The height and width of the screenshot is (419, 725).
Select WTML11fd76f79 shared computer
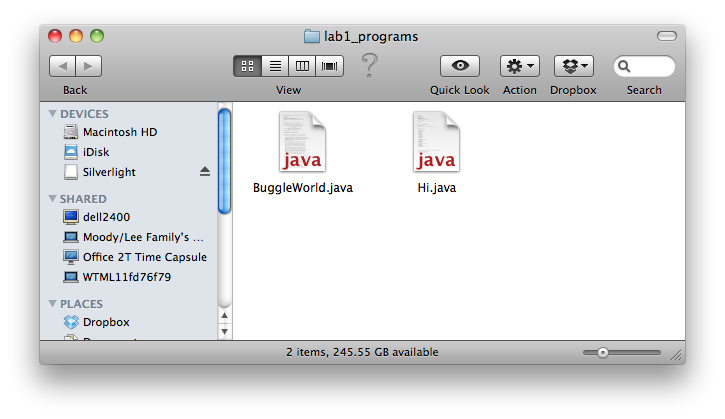[129, 277]
